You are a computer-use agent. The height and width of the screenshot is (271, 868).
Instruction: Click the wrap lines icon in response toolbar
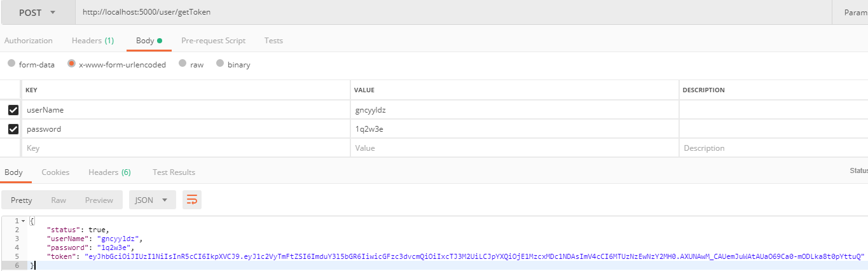click(191, 200)
